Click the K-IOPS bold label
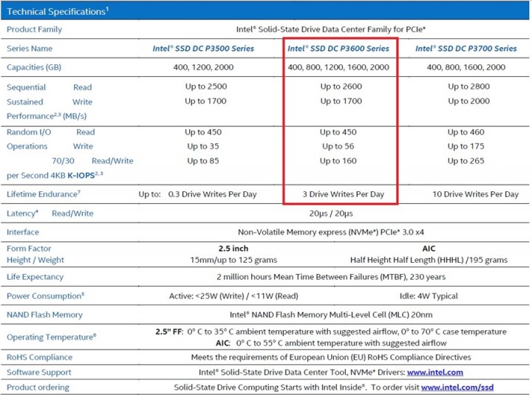Screen dimensions: 532x395 pos(81,176)
